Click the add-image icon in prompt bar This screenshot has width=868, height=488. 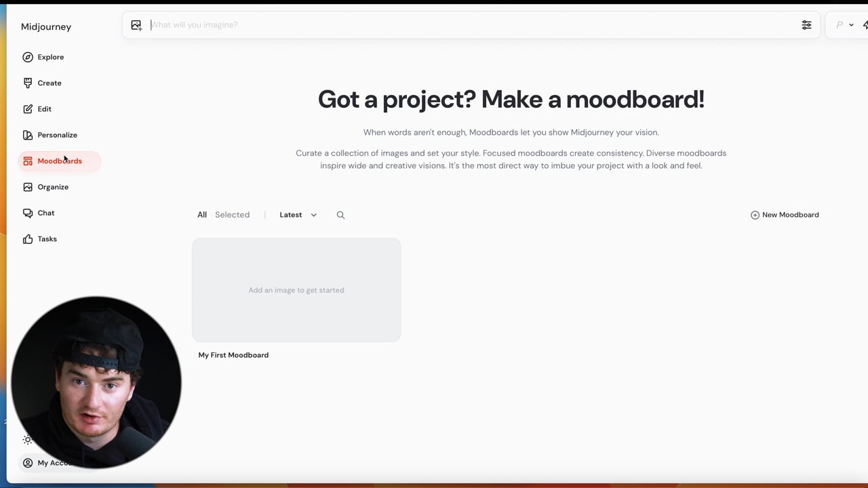136,25
